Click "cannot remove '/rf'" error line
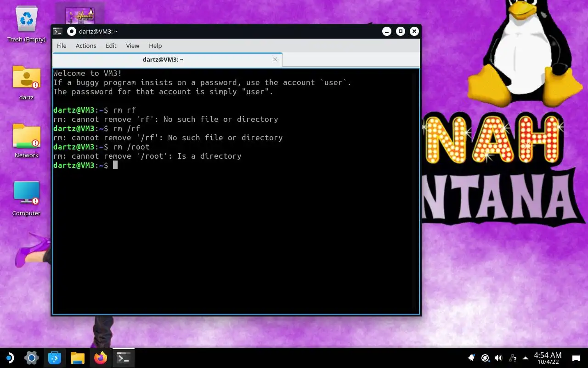The height and width of the screenshot is (368, 588). pos(168,138)
